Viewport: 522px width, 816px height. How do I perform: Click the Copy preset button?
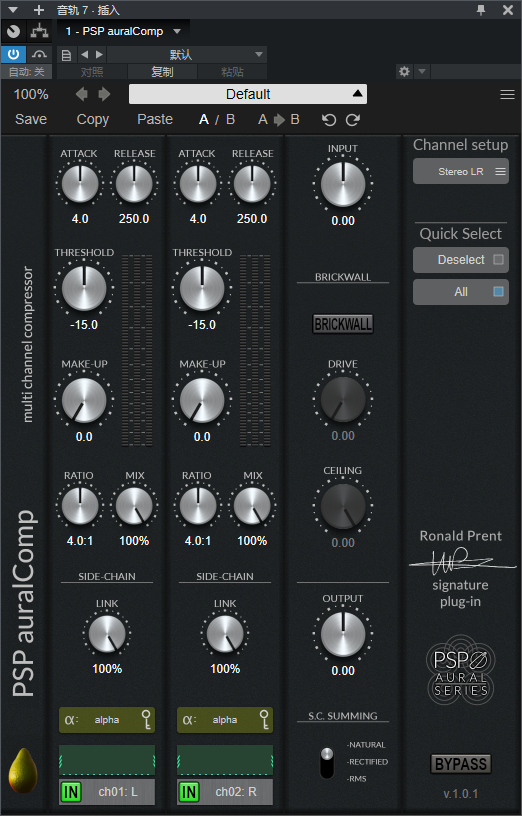pyautogui.click(x=93, y=120)
